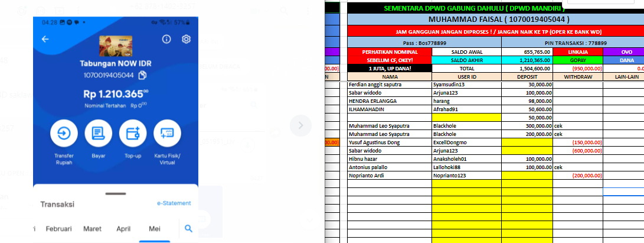644x243 pixels.
Task: Select the SALDO AWAL label cell
Action: [x=466, y=52]
